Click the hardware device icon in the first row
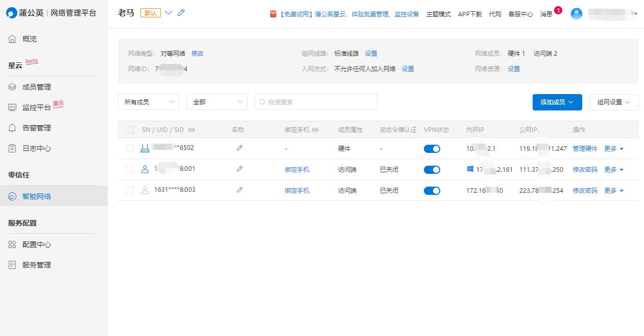This screenshot has height=336, width=644. click(145, 148)
